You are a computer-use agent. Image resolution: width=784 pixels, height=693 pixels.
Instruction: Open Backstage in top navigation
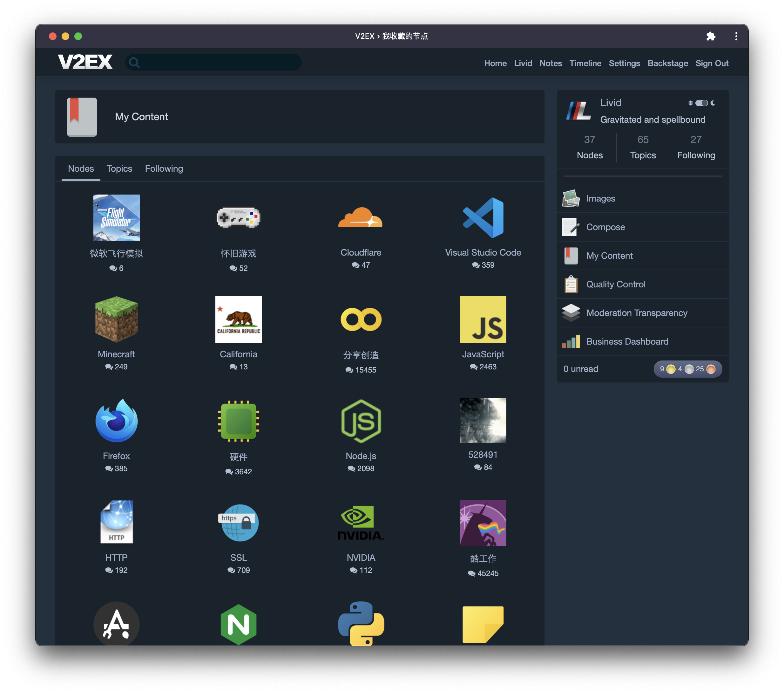(667, 63)
